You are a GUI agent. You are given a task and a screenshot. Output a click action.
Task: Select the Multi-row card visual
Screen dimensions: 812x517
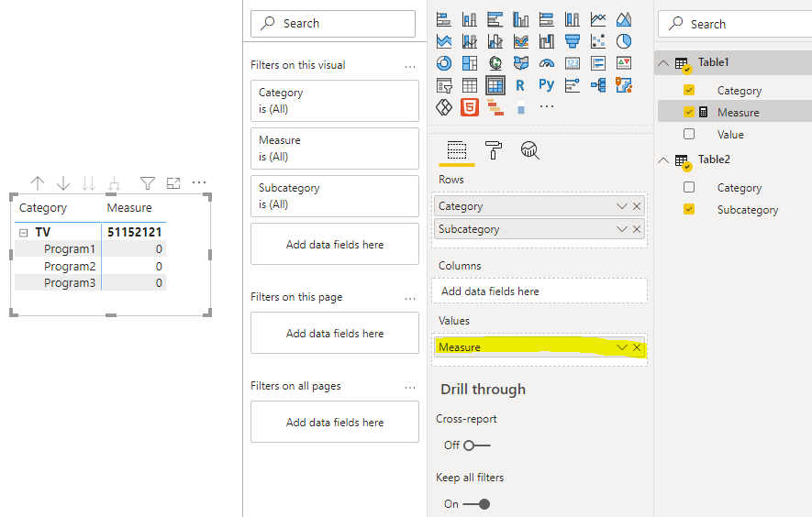point(598,63)
